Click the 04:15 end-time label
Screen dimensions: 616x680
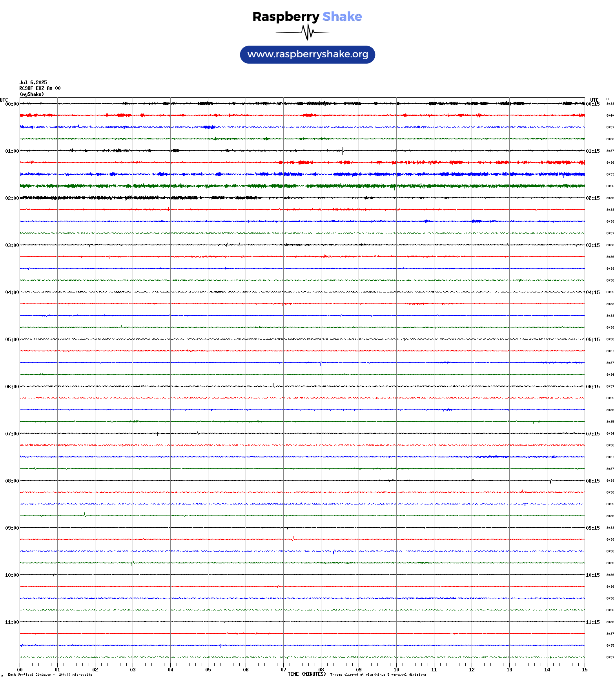point(593,292)
